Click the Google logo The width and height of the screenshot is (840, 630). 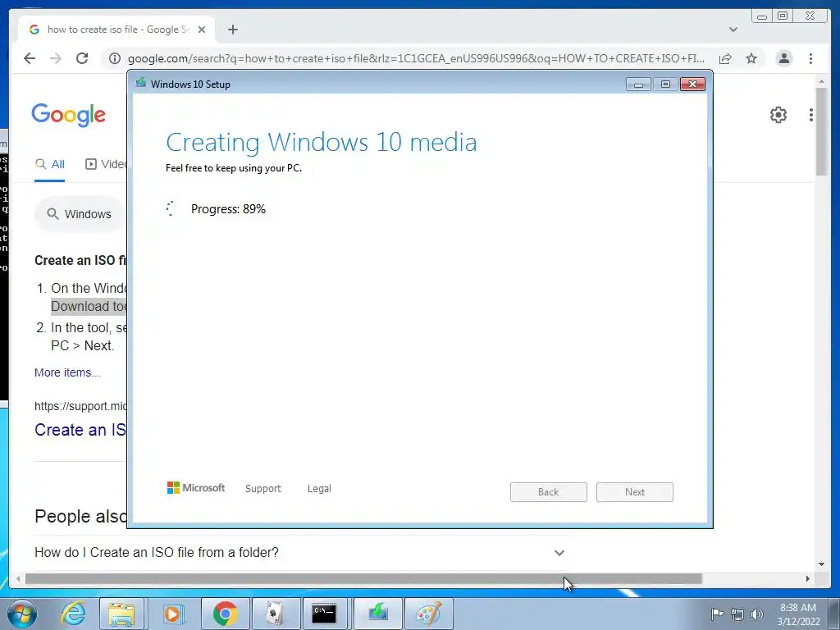(x=69, y=115)
